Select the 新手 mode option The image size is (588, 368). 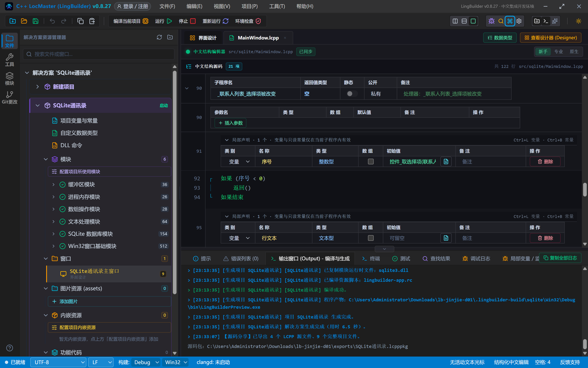tap(543, 52)
